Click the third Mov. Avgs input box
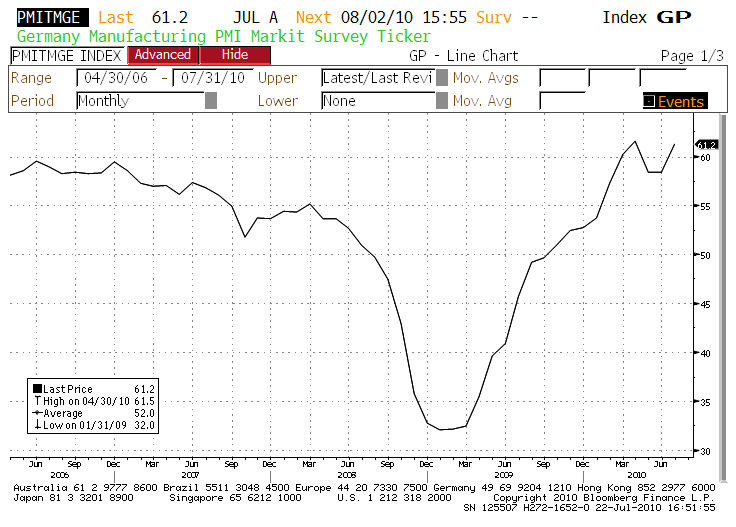This screenshot has width=736, height=527. 662,77
